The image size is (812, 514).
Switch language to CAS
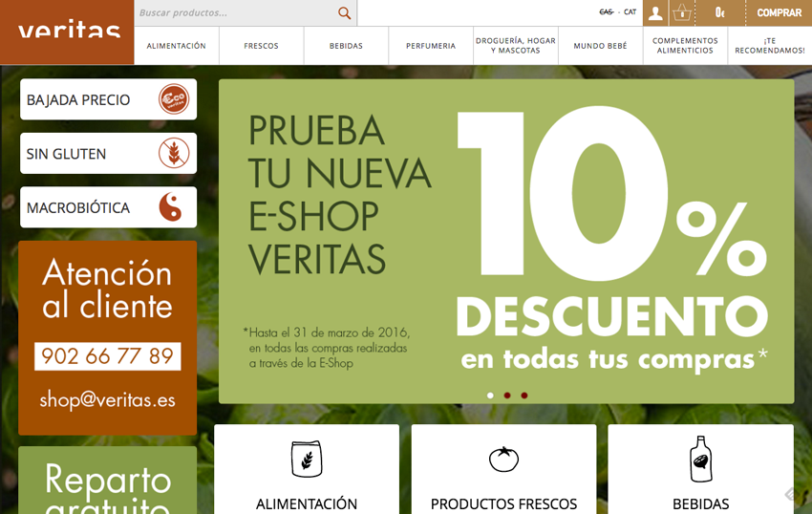tap(606, 11)
